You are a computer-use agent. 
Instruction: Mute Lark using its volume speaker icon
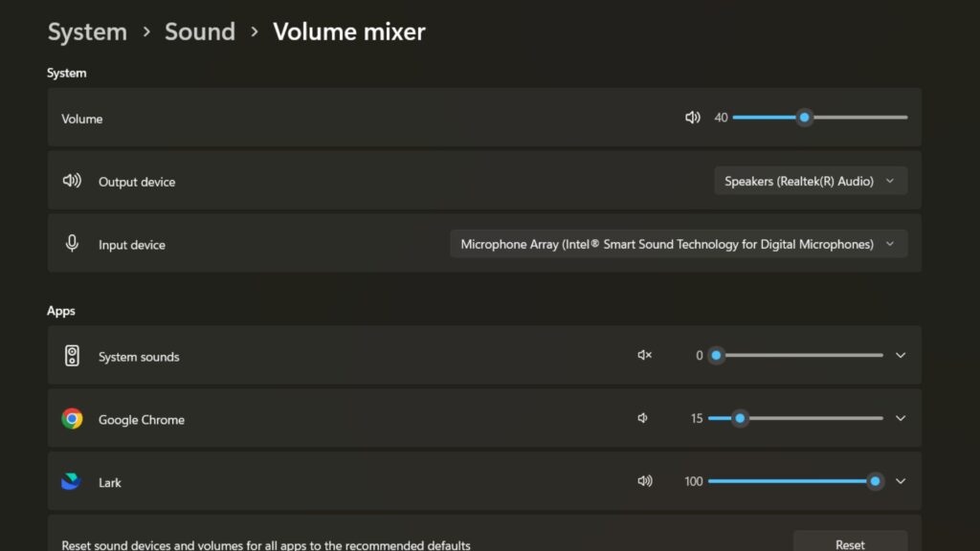pyautogui.click(x=646, y=481)
